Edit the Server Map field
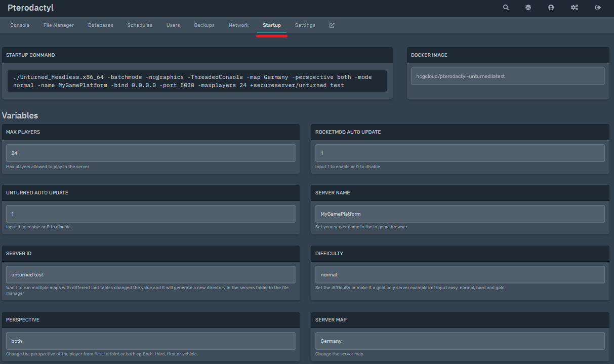 click(460, 341)
